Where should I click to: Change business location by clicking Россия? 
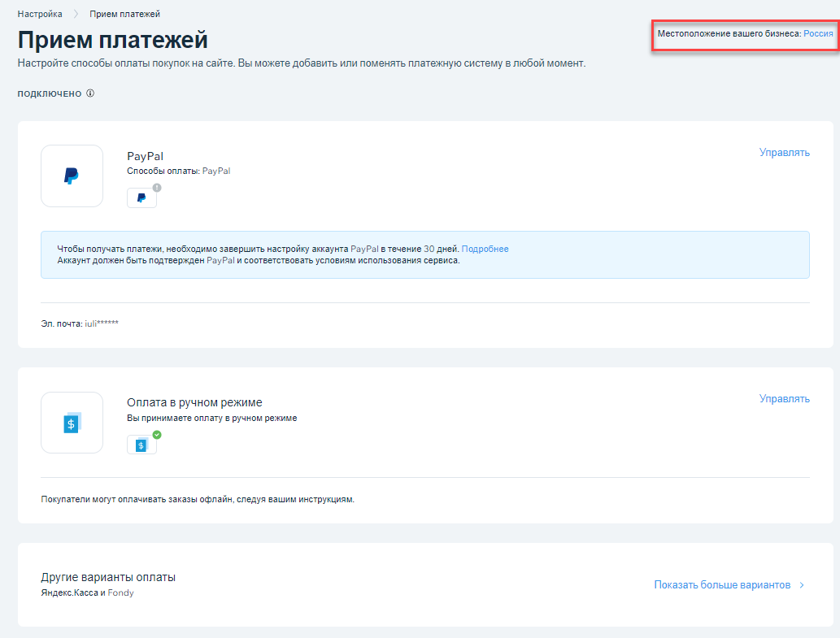[818, 34]
